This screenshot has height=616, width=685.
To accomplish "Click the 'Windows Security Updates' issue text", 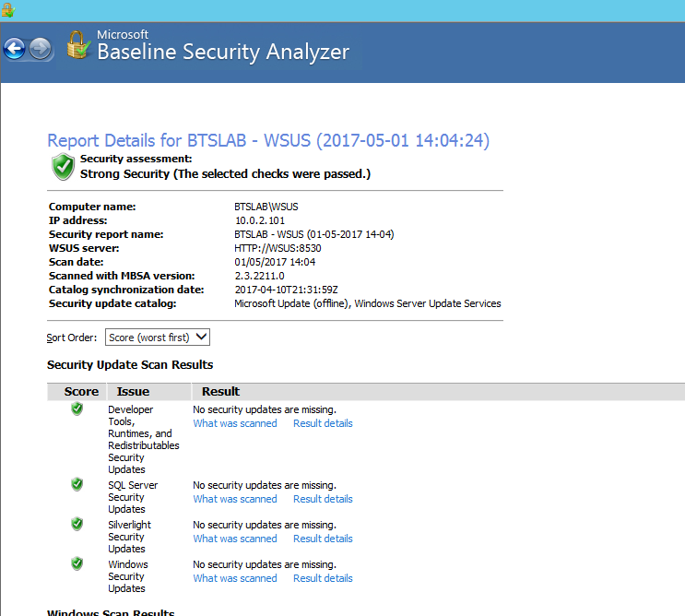I will tap(128, 576).
